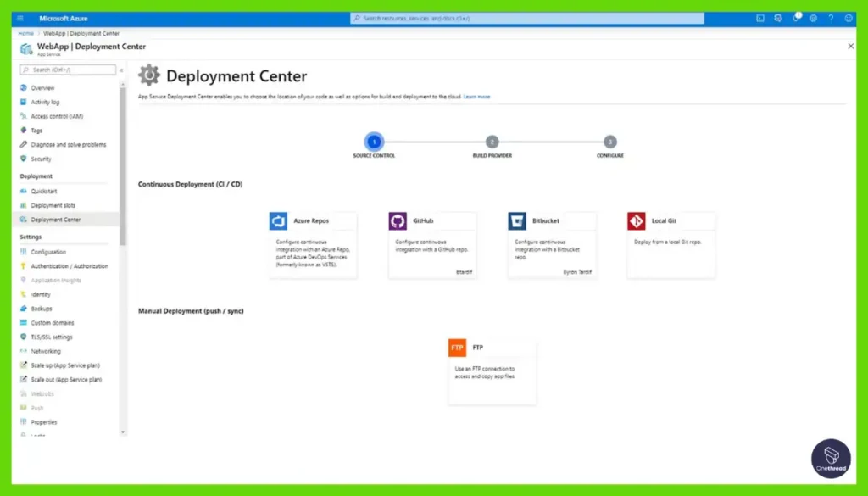Open Cloud Shell icon in top bar
Image resolution: width=868 pixels, height=496 pixels.
(760, 19)
